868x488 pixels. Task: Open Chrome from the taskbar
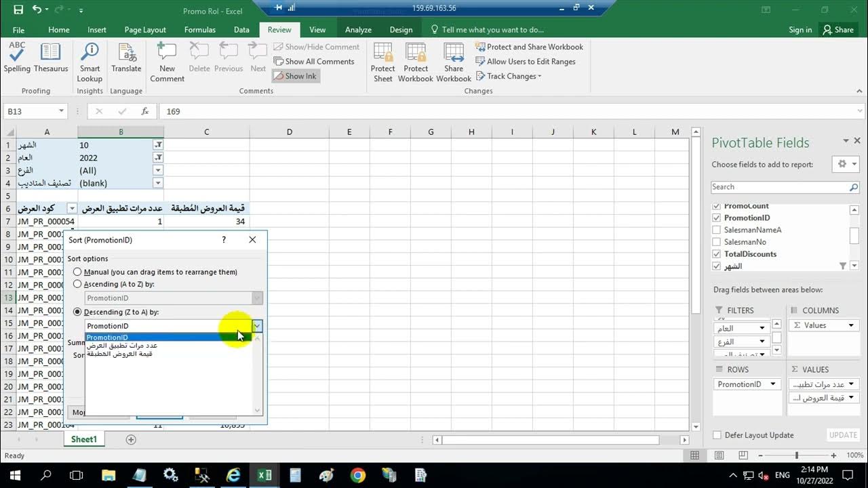(x=357, y=475)
